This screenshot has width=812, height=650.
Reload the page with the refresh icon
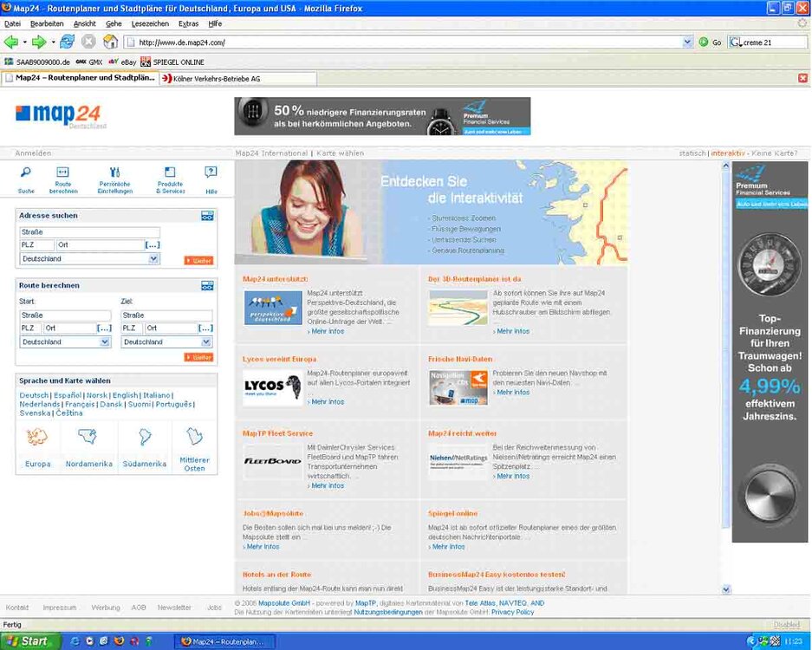point(67,42)
